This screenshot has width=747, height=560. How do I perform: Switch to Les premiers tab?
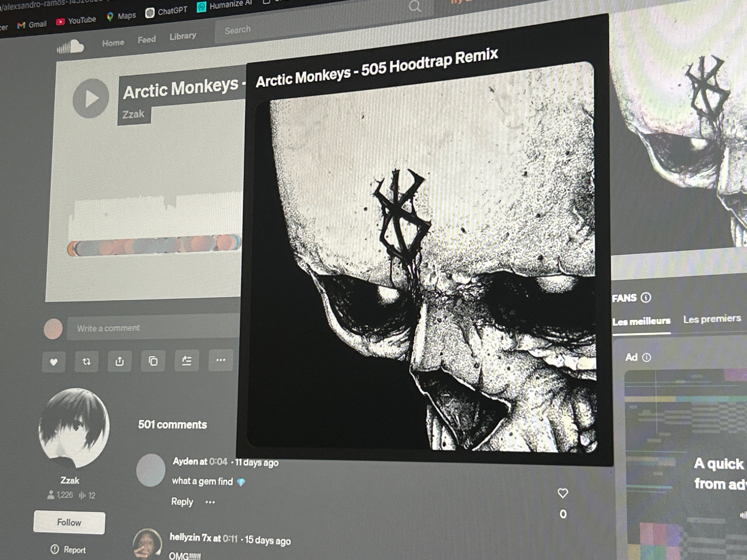point(712,319)
